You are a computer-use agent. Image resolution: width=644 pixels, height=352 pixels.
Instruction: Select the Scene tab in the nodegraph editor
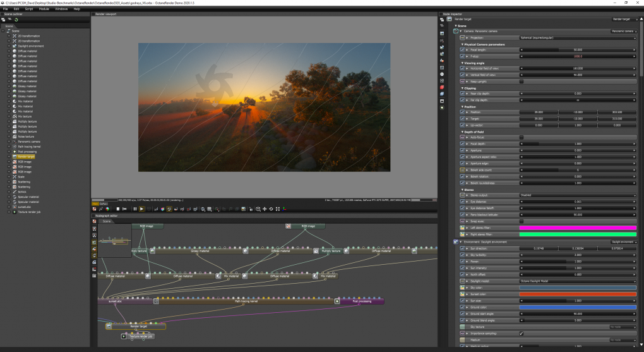(106, 221)
